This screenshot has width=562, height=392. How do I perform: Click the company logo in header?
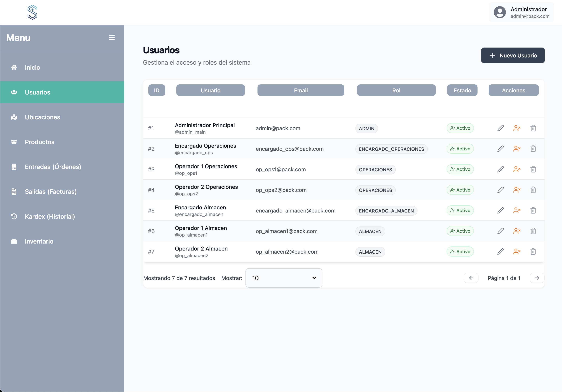[x=32, y=12]
